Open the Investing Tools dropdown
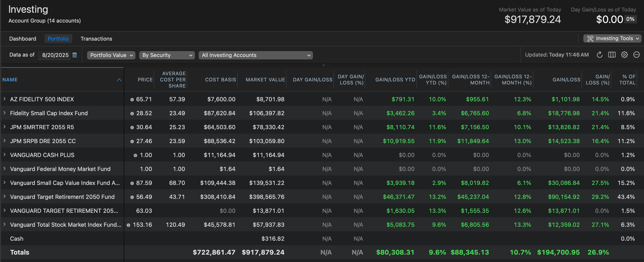644x262 pixels. [x=612, y=39]
